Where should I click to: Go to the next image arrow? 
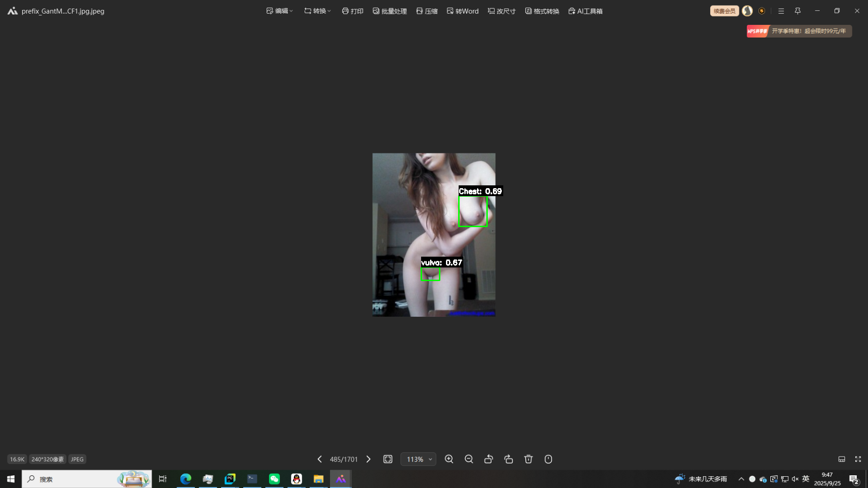369,459
